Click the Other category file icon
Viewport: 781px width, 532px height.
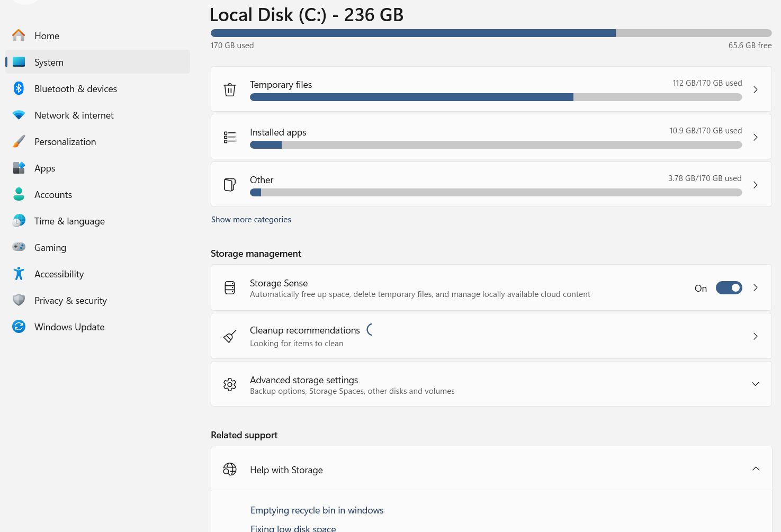230,185
